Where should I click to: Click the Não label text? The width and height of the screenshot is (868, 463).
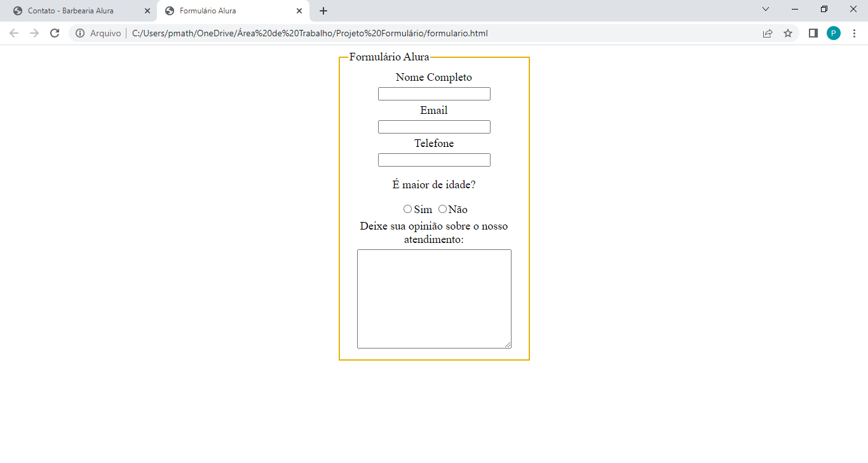point(458,210)
